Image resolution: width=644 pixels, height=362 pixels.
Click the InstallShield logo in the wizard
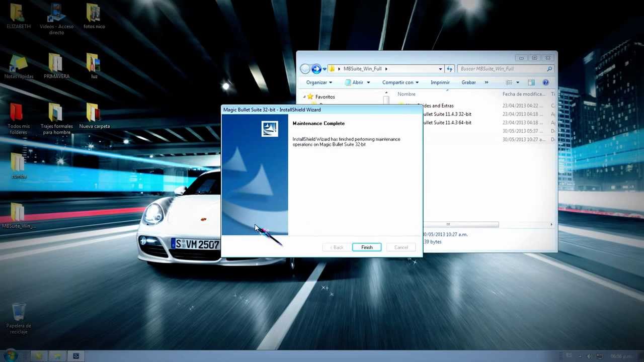coord(270,129)
